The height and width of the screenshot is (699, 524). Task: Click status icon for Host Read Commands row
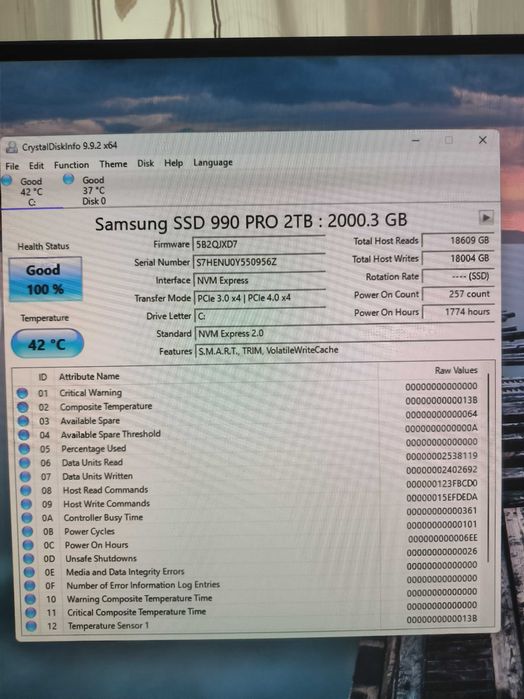(26, 490)
